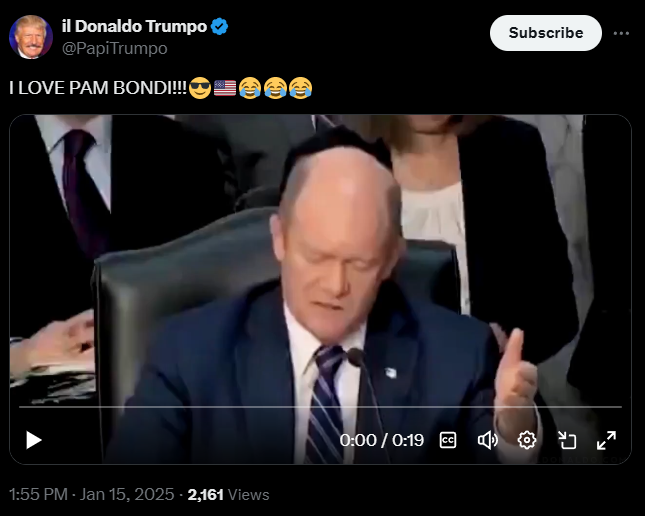The width and height of the screenshot is (645, 516).
Task: Click the US flag emoji in the post
Action: tap(225, 88)
